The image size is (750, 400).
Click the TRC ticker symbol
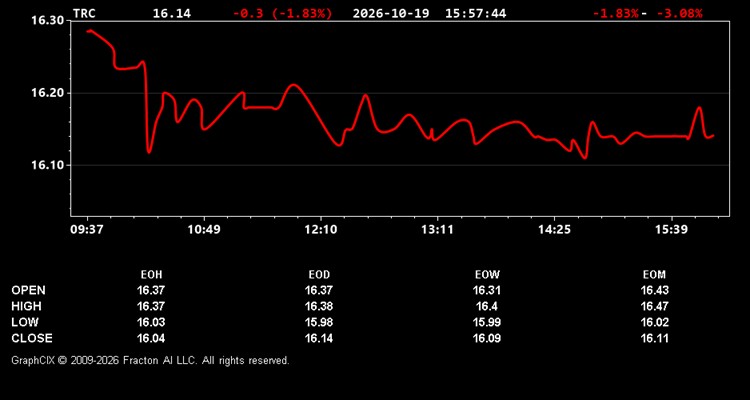(x=84, y=13)
